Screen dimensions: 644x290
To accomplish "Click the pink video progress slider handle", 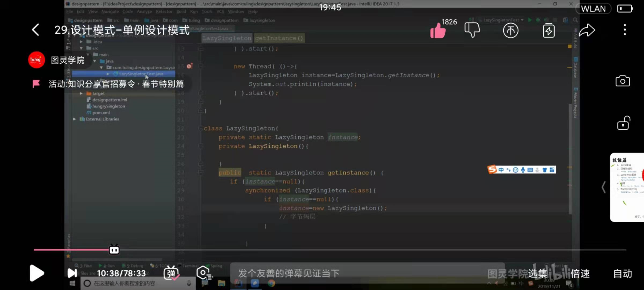I will click(x=114, y=250).
